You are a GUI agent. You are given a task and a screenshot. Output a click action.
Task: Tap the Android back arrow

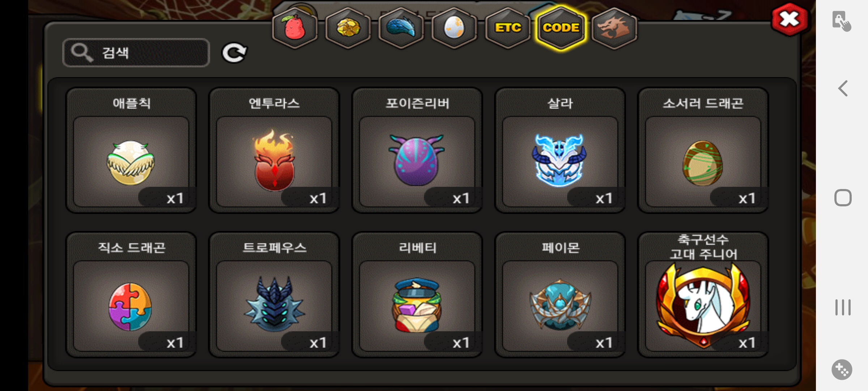click(843, 88)
